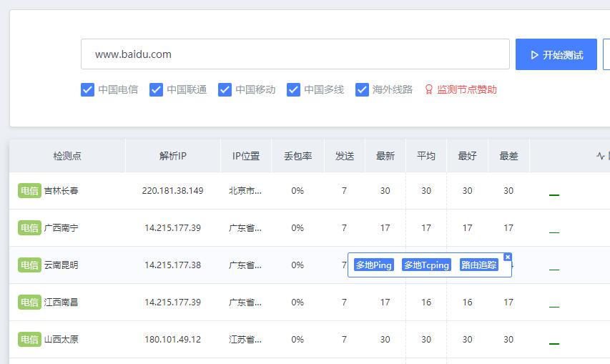Click IP 14.215.177.39 in 广西南宁 row
Viewport: 610px width, 364px height.
point(173,227)
